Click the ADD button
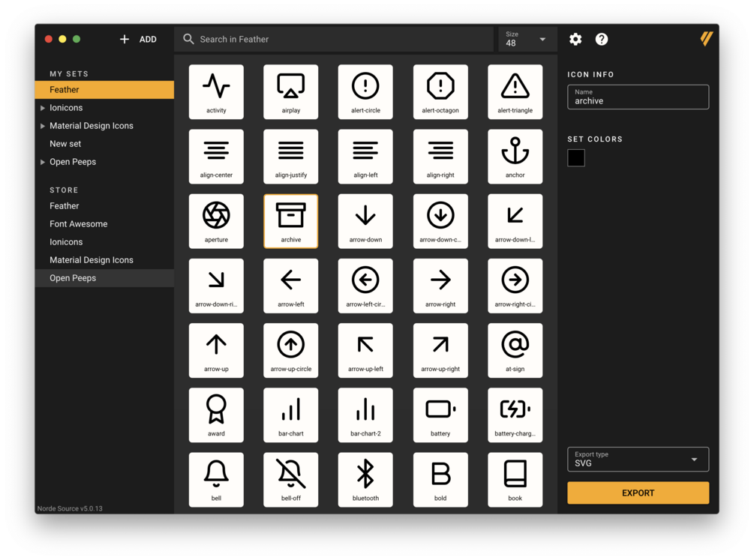 click(138, 40)
